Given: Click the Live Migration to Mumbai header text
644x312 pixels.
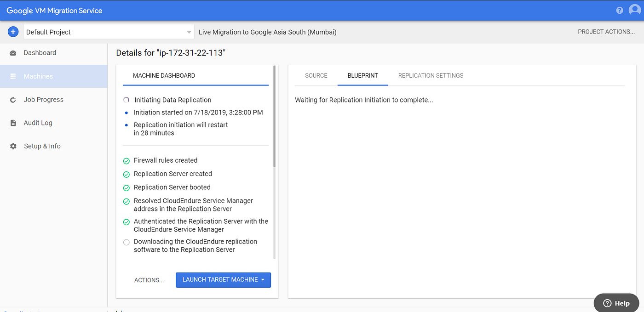Looking at the screenshot, I should pyautogui.click(x=267, y=32).
